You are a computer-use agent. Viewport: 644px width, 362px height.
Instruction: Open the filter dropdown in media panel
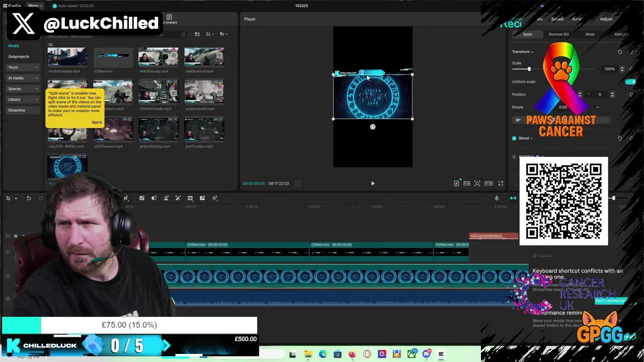pyautogui.click(x=223, y=34)
